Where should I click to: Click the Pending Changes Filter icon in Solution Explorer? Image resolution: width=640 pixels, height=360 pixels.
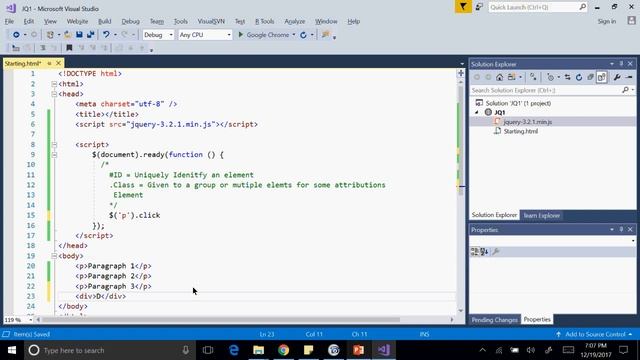pos(551,77)
